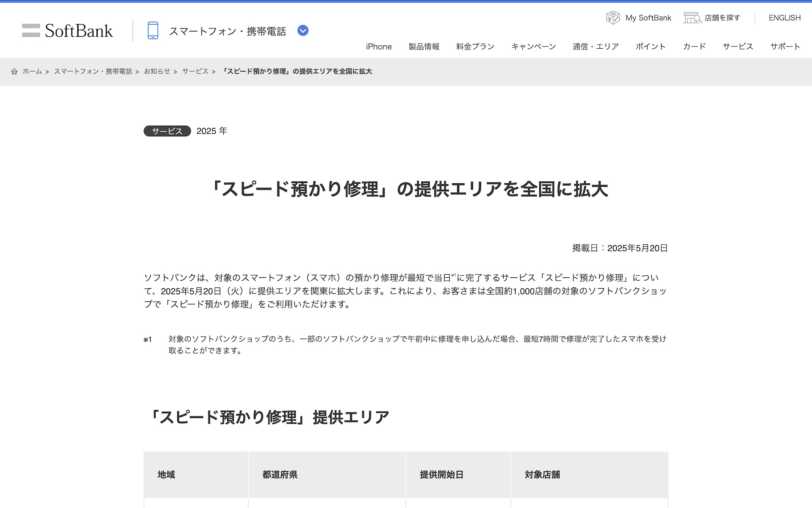Open the 通信・エリア menu

tap(595, 47)
